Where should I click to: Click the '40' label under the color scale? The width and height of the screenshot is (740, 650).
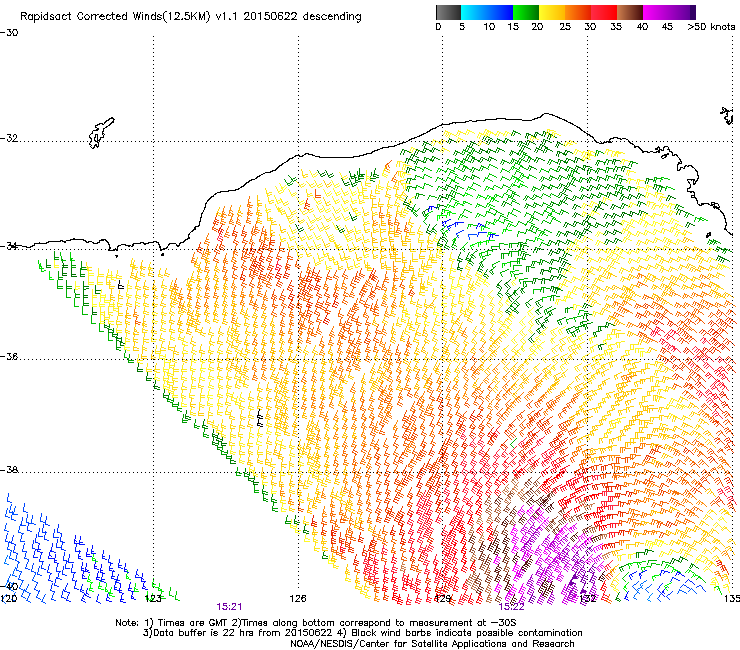(x=642, y=27)
